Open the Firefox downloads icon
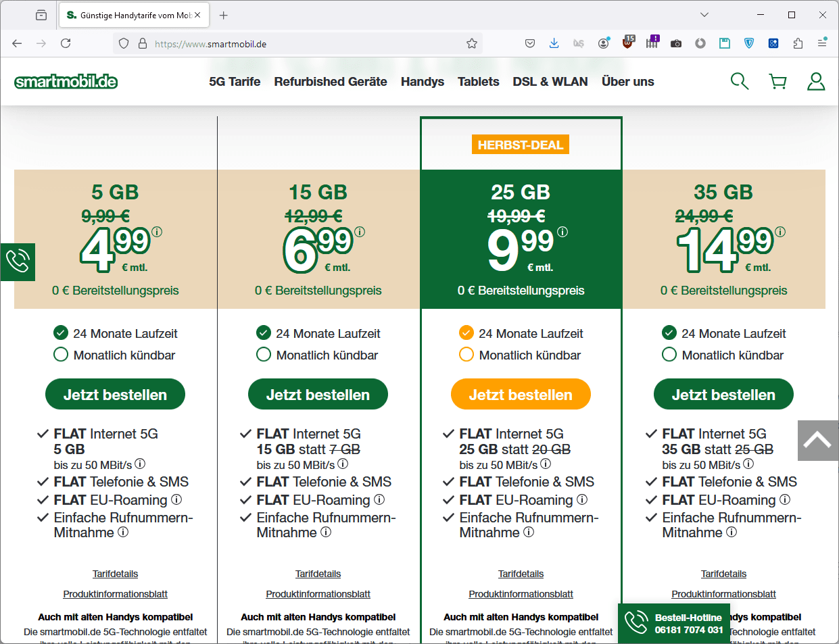Image resolution: width=839 pixels, height=644 pixels. coord(554,43)
